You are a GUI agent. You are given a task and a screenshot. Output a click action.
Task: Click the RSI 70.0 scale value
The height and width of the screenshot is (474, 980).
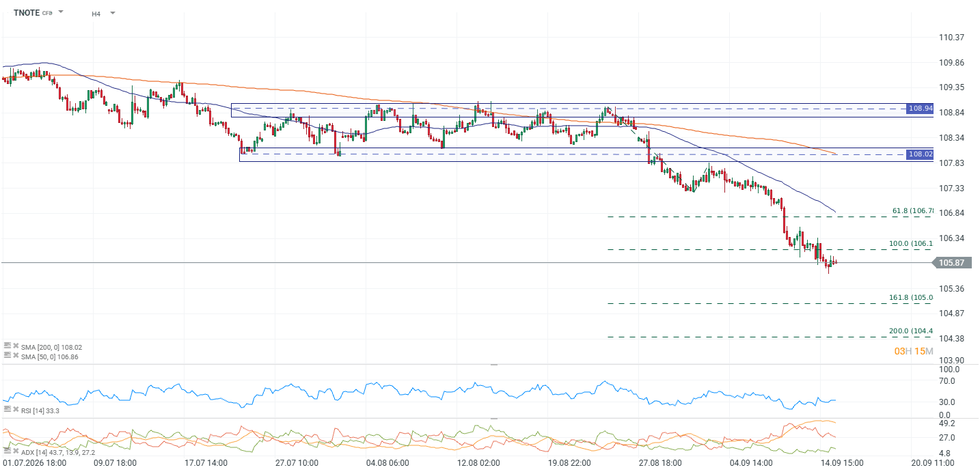point(947,380)
